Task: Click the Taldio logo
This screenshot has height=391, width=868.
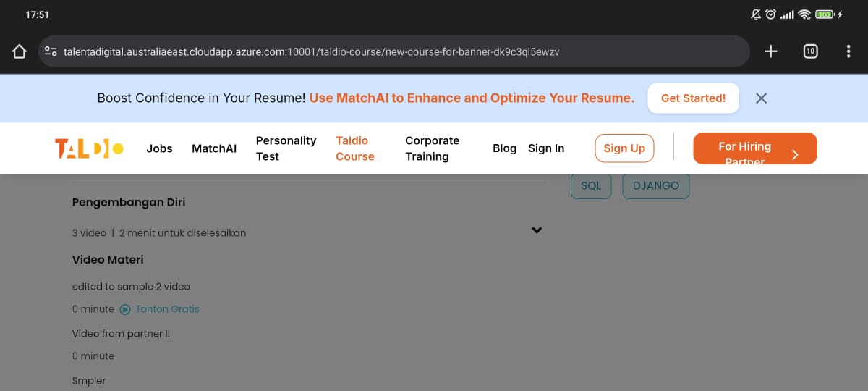Action: tap(89, 148)
